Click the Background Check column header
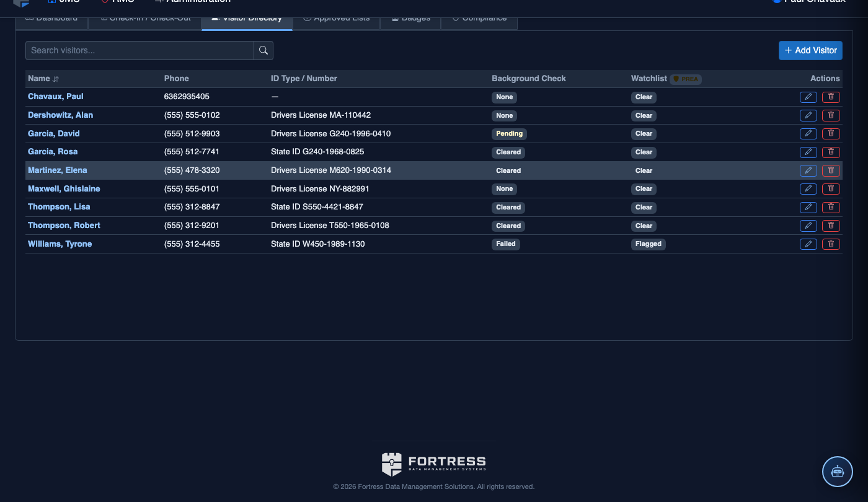This screenshot has height=502, width=868. click(529, 79)
